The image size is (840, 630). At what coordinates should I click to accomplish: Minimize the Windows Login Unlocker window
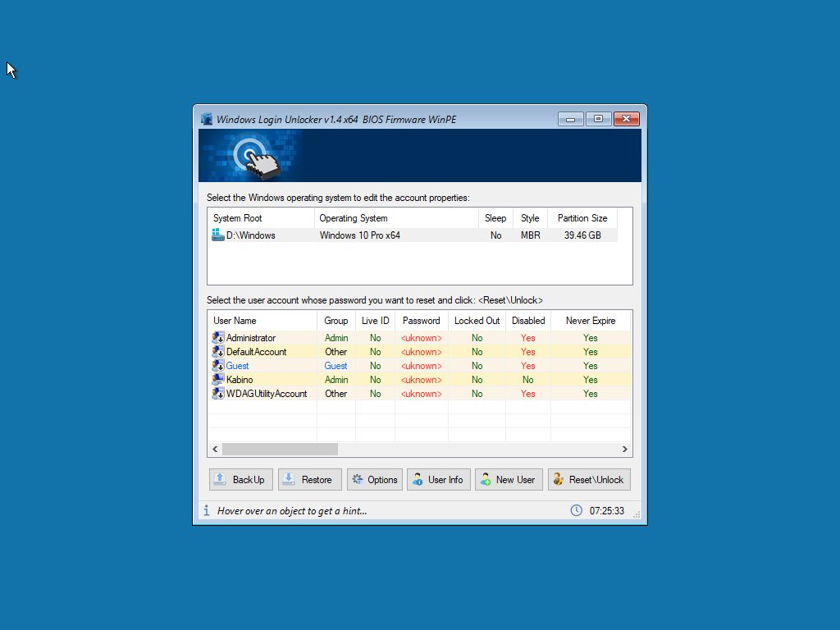coord(571,119)
